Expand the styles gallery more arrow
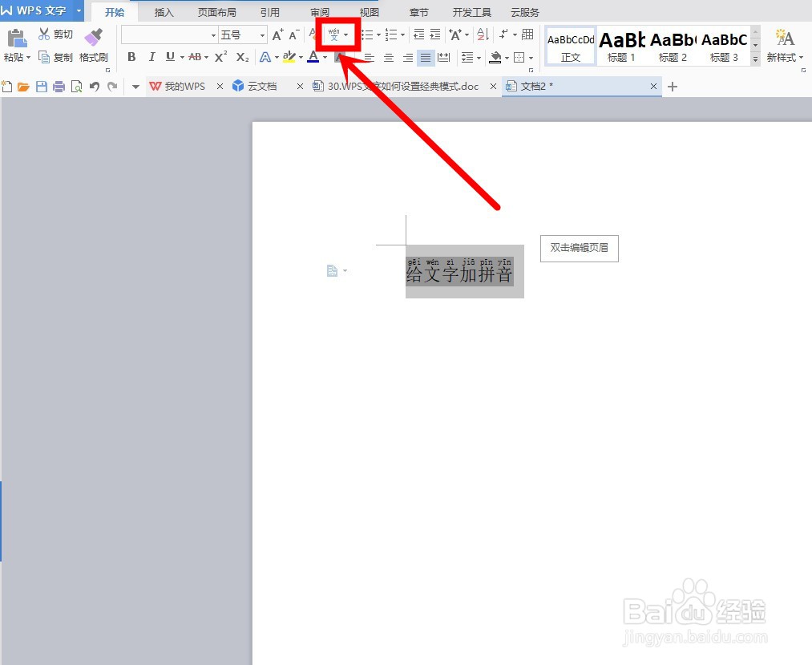812x665 pixels. [756, 59]
